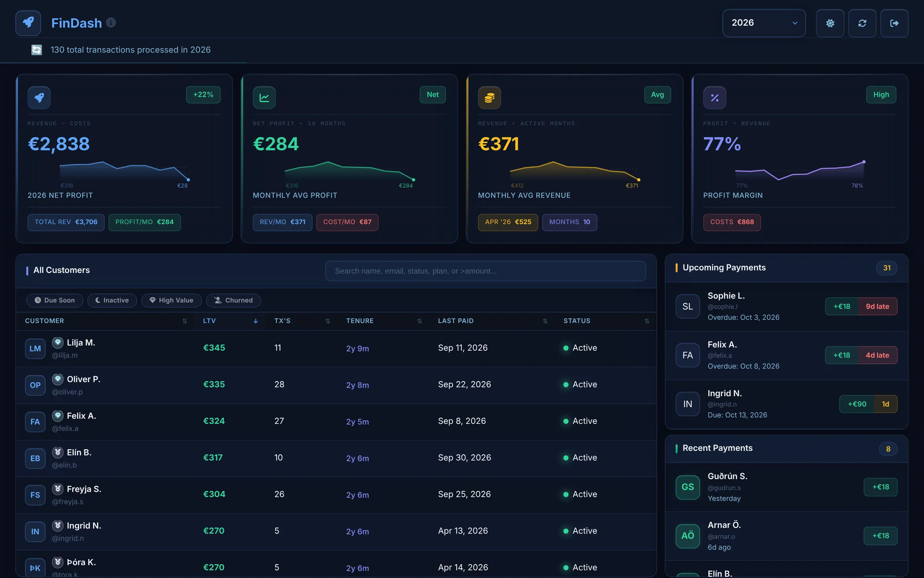Toggle the High Value filter

click(x=171, y=300)
